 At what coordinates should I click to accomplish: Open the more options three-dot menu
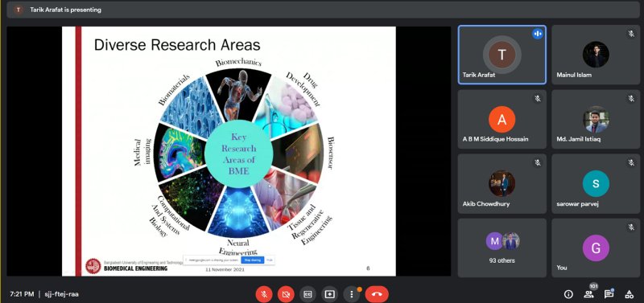point(352,294)
